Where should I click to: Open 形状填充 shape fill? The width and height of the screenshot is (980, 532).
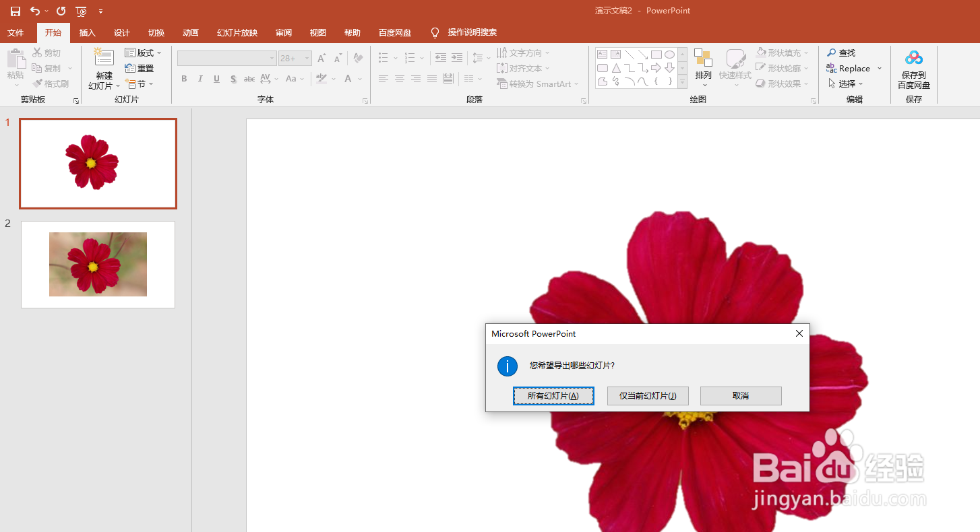pos(782,53)
